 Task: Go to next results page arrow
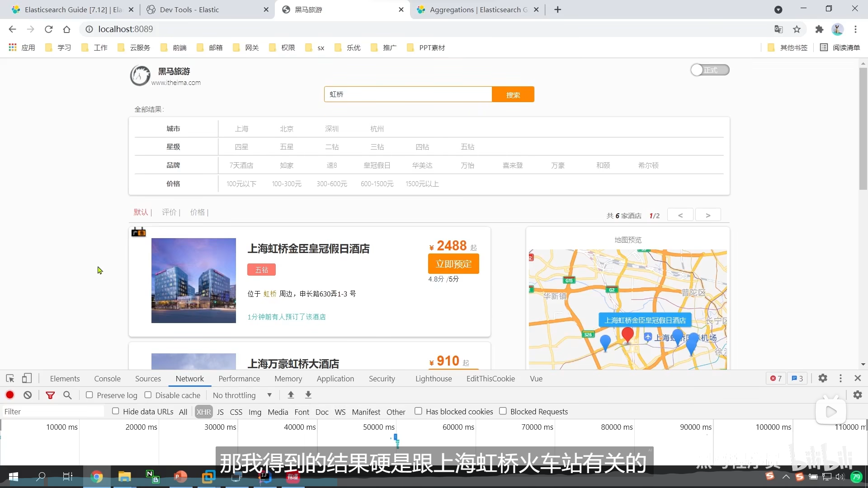[708, 215]
